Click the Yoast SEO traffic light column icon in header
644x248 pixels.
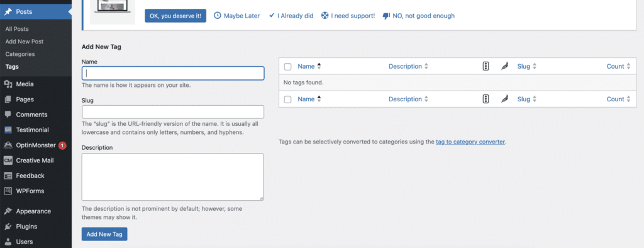coord(486,66)
